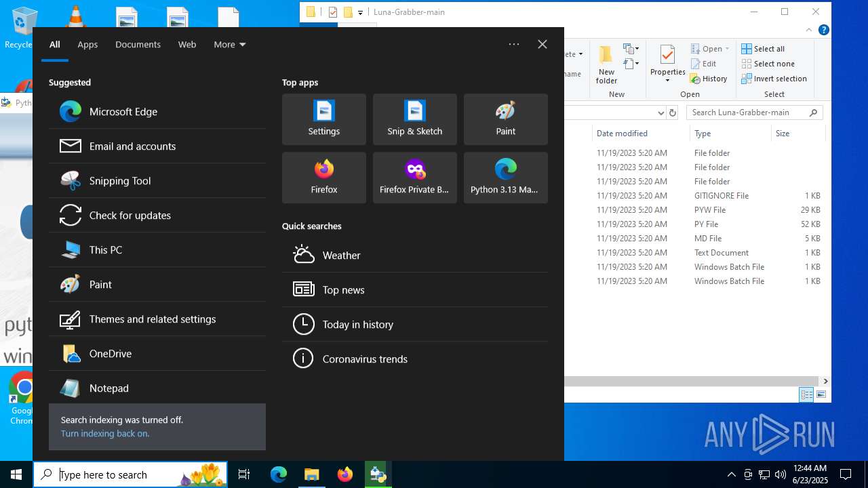868x488 pixels.
Task: Close the search panel
Action: click(542, 44)
